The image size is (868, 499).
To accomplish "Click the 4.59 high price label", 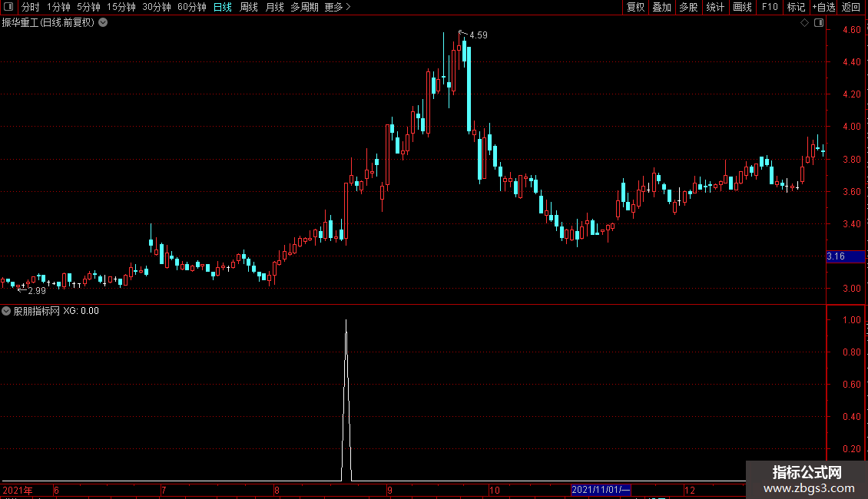I will tap(479, 35).
